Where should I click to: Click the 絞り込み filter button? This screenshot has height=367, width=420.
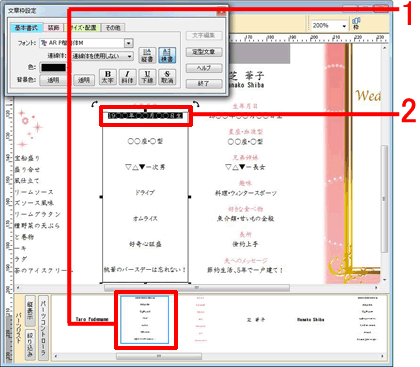coord(30,344)
